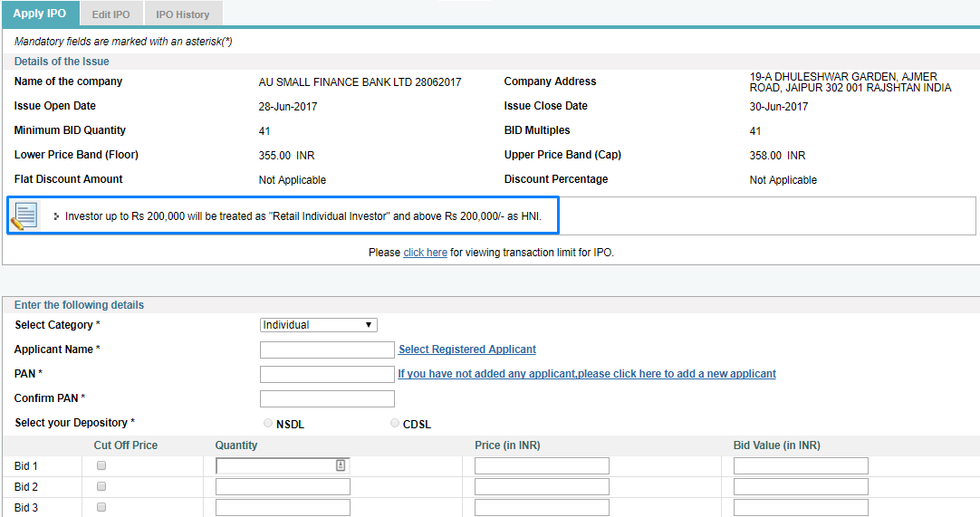Click the add a new applicant link
The width and height of the screenshot is (980, 517).
pos(587,374)
